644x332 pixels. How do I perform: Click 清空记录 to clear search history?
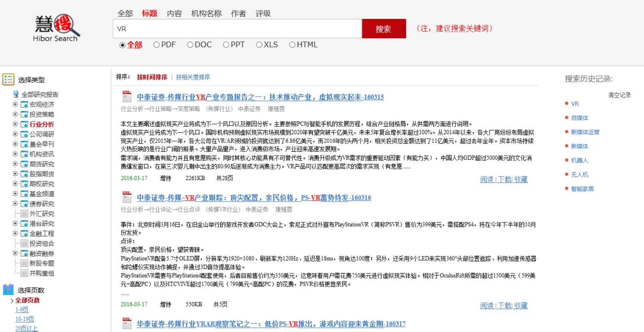click(x=619, y=95)
